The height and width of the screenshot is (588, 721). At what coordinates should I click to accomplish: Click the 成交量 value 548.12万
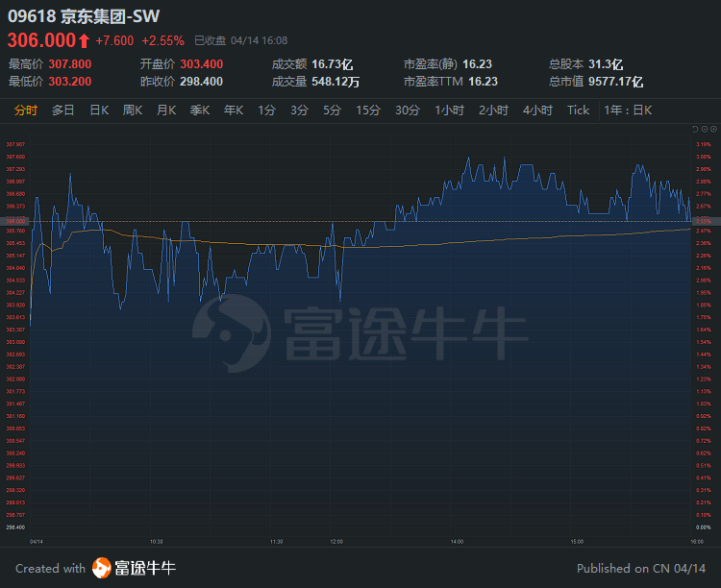(336, 82)
